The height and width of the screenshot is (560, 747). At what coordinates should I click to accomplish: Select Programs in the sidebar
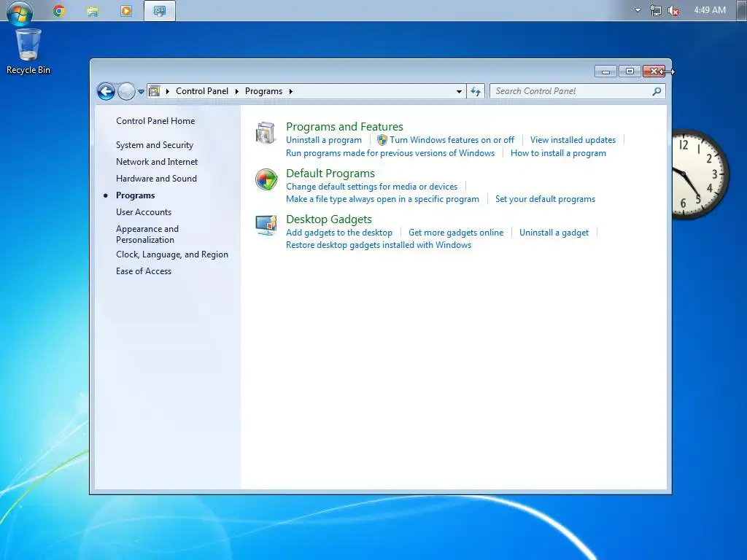135,195
